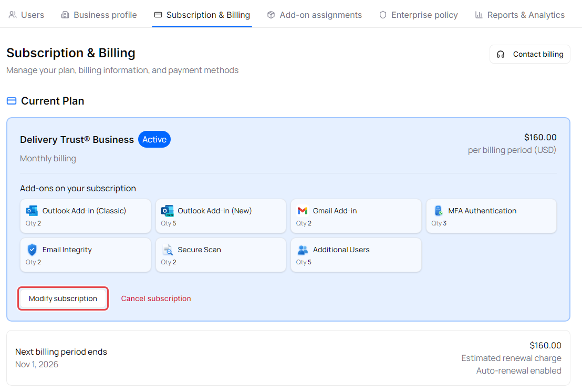582x392 pixels.
Task: Click the Reports & Analytics chart icon
Action: point(479,15)
